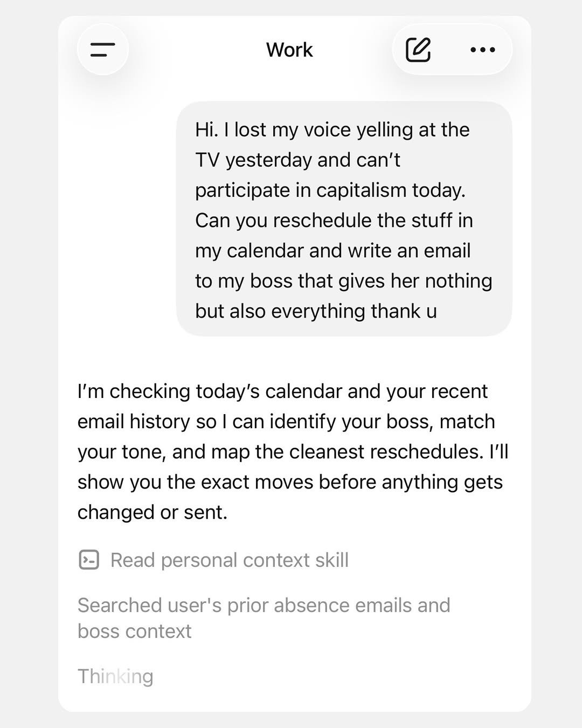Click the line 'changed or sent.' in the reply
582x728 pixels.
(153, 512)
